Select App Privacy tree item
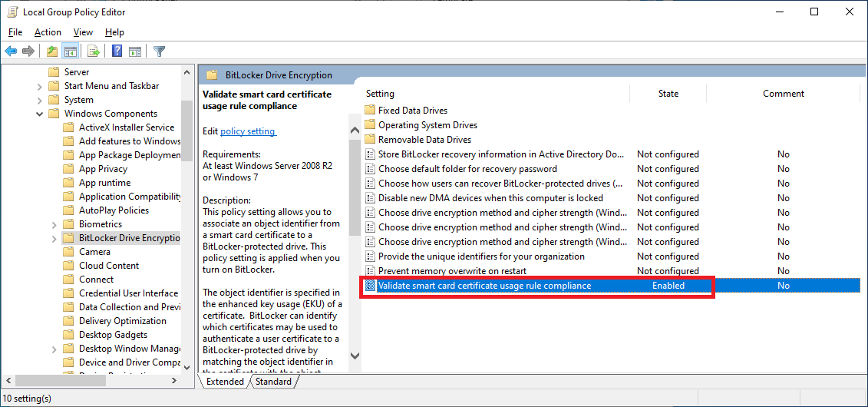The image size is (868, 407). [x=103, y=169]
